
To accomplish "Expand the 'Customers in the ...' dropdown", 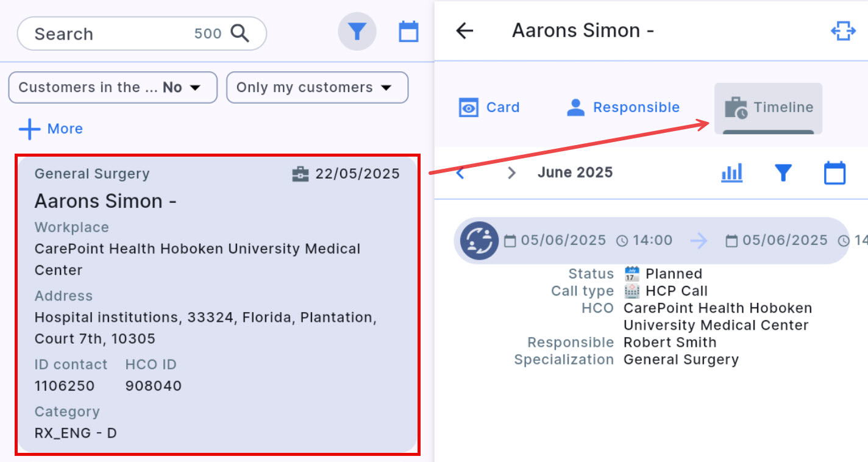I will click(112, 88).
